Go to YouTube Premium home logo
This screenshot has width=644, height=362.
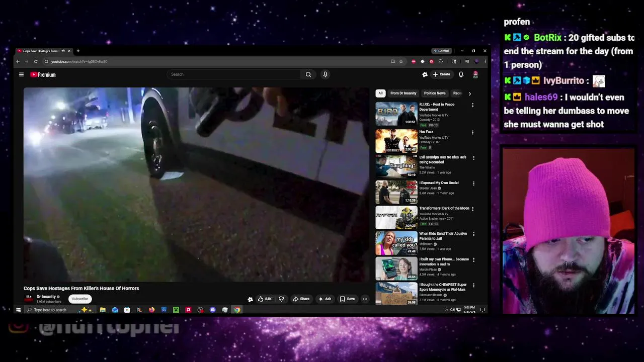click(x=43, y=74)
